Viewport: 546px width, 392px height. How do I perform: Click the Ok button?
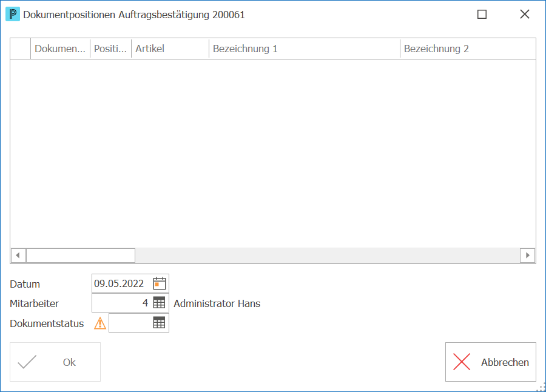(55, 362)
